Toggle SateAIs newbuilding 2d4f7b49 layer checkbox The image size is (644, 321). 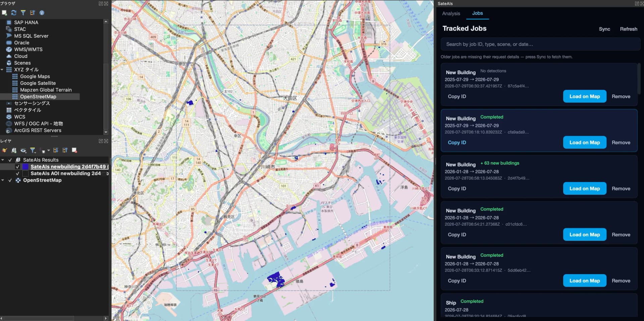17,167
